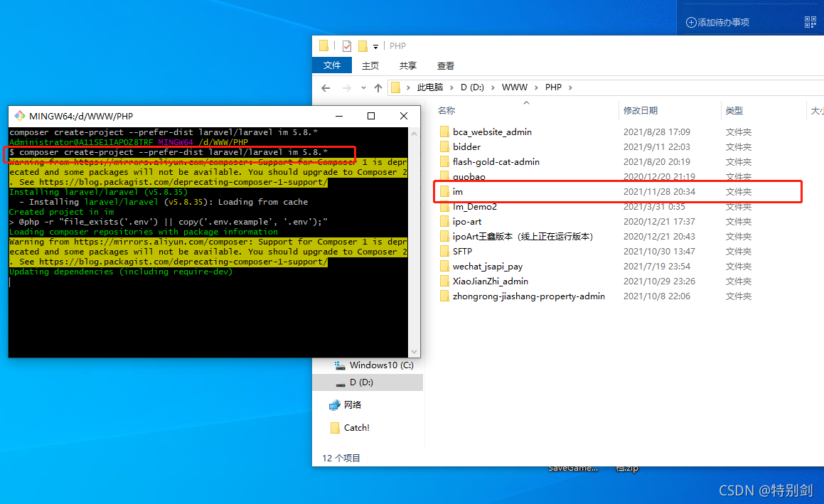Expand chevron after 此电脑 breadcrumb
This screenshot has width=824, height=504.
pyautogui.click(x=451, y=87)
